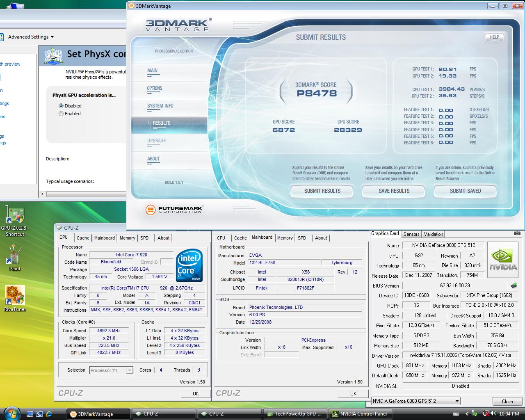Viewport: 525px width, 420px height.
Task: Click the GPU score value 6872
Action: point(283,130)
